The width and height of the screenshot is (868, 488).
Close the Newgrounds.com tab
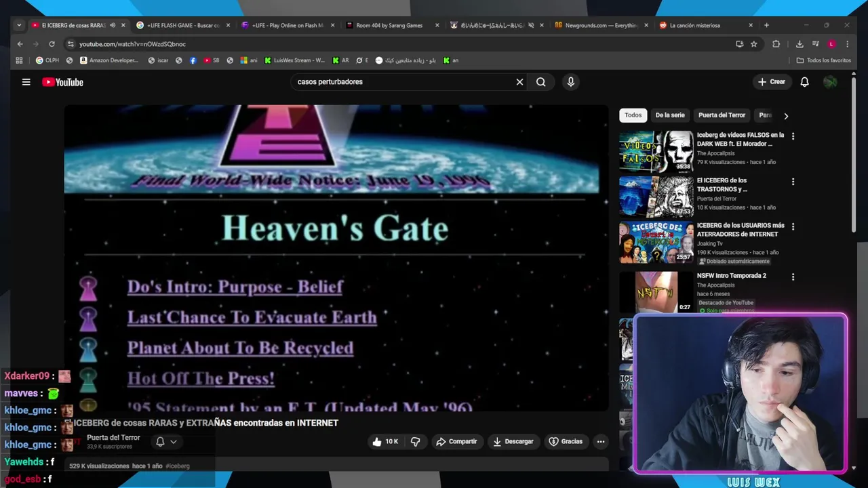[646, 25]
